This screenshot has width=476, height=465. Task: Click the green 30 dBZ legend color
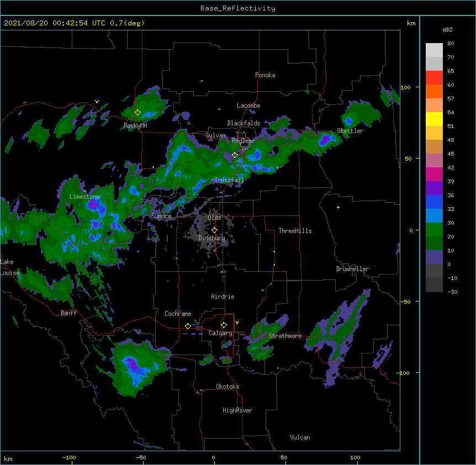pos(434,230)
